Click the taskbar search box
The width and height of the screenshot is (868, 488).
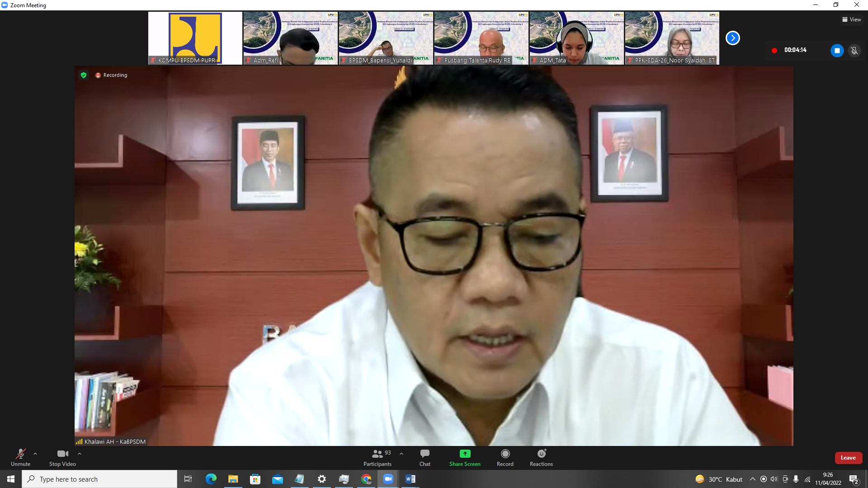(99, 479)
